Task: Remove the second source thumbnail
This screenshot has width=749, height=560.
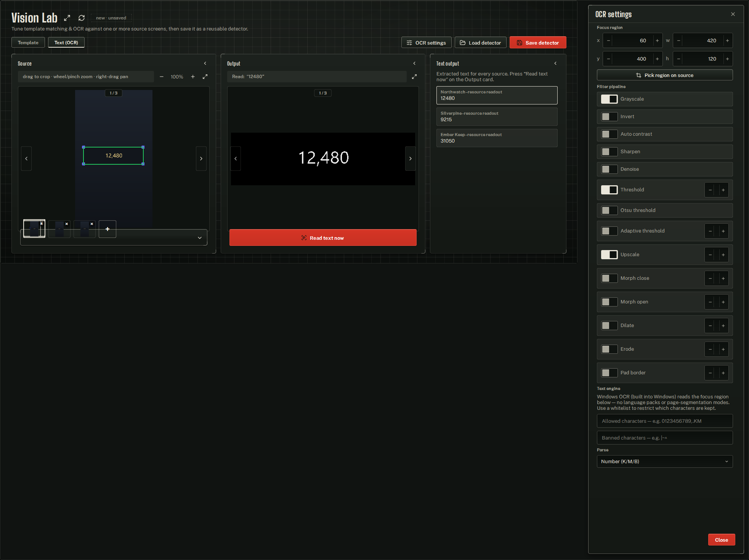Action: coord(67,224)
